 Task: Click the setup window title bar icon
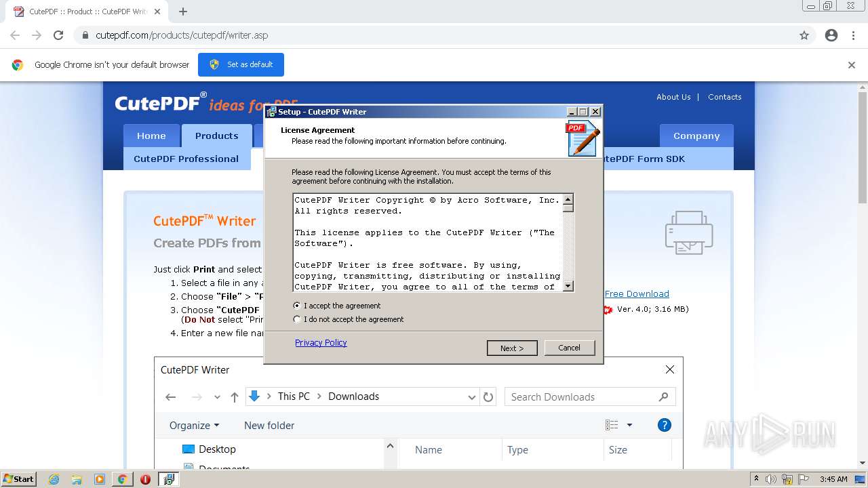pos(271,112)
